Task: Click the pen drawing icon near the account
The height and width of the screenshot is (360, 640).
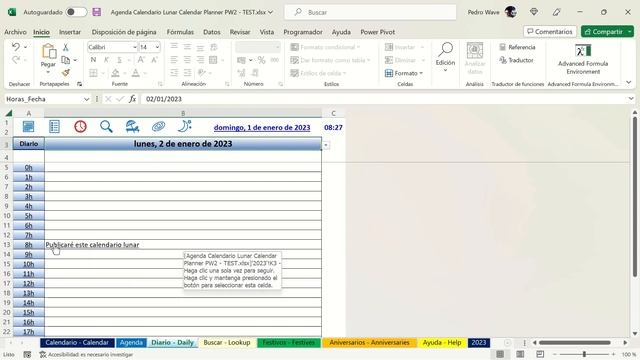Action: click(557, 12)
